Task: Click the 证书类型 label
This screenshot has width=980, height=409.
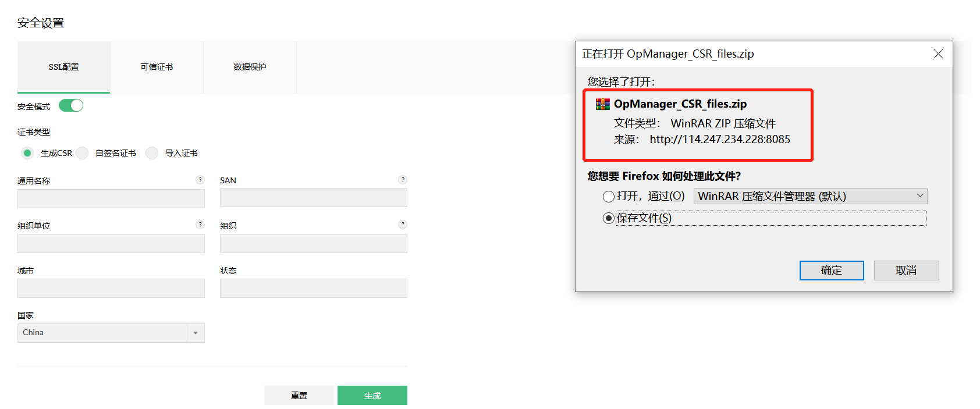Action: click(34, 132)
